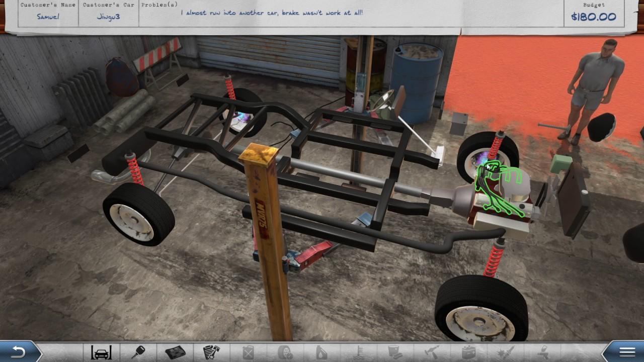Click the $180.00 budget display

click(x=593, y=17)
